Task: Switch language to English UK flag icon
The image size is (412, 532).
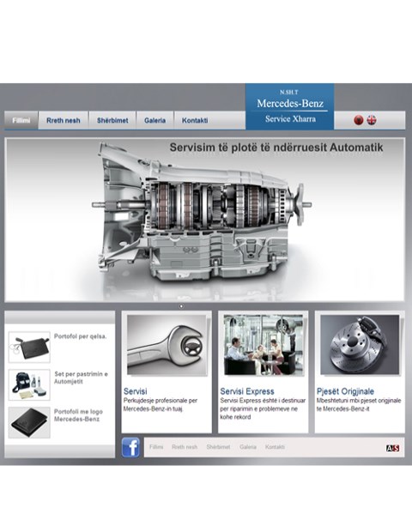Action: pos(372,120)
